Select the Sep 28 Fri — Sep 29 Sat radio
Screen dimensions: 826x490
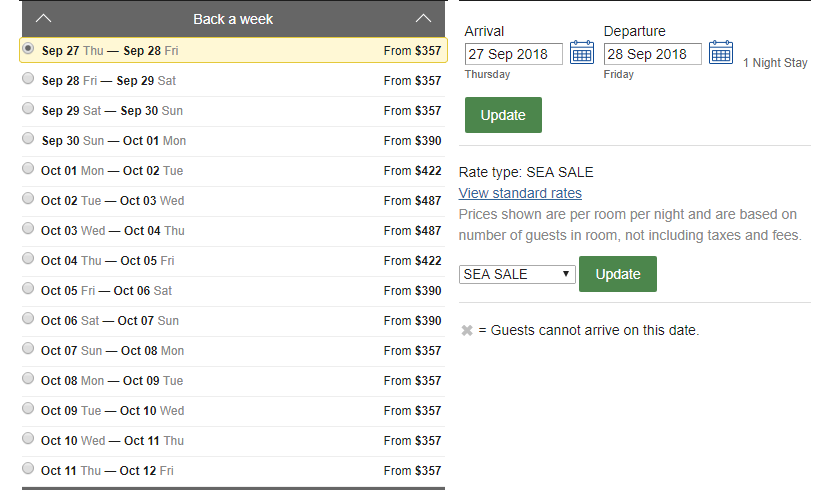coord(28,78)
